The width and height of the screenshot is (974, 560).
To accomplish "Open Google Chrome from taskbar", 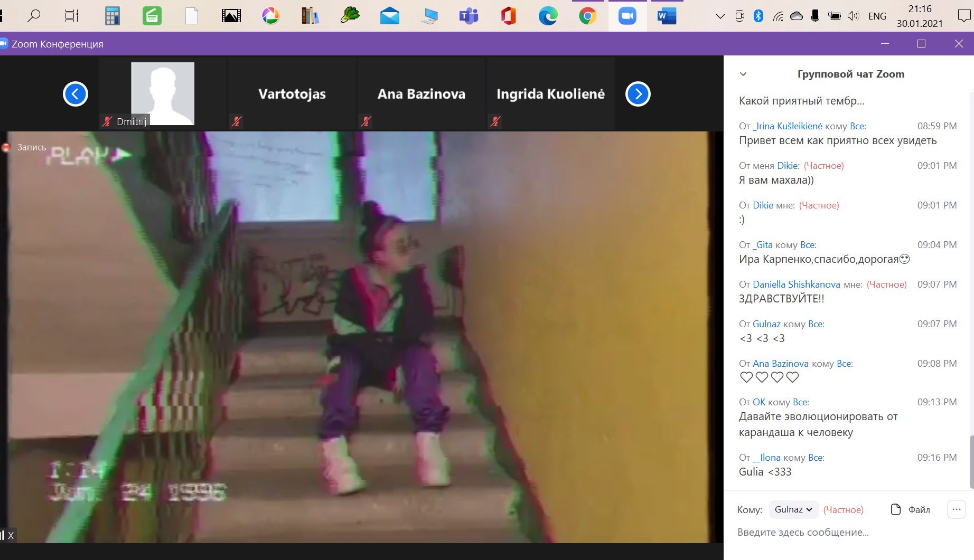I will 587,16.
